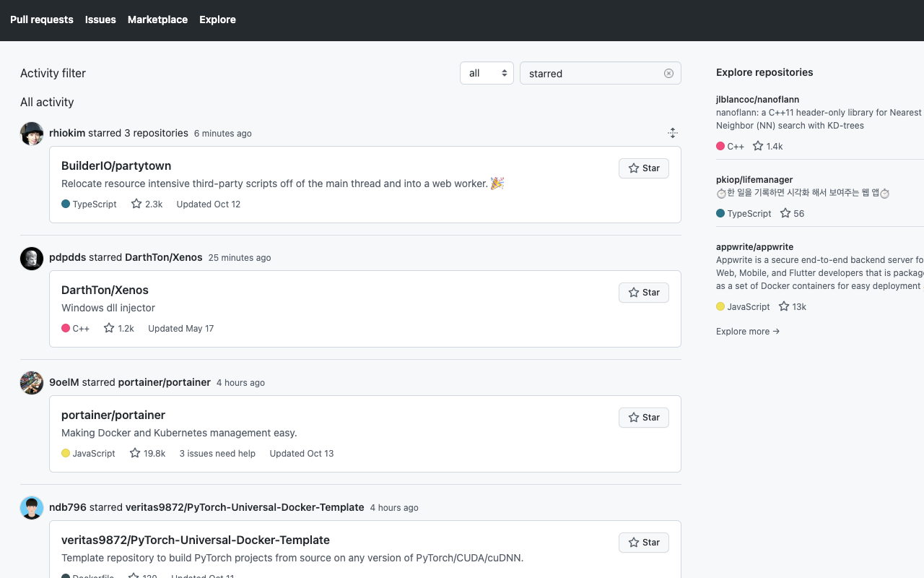
Task: Open 9oelM's profile link
Action: (64, 382)
